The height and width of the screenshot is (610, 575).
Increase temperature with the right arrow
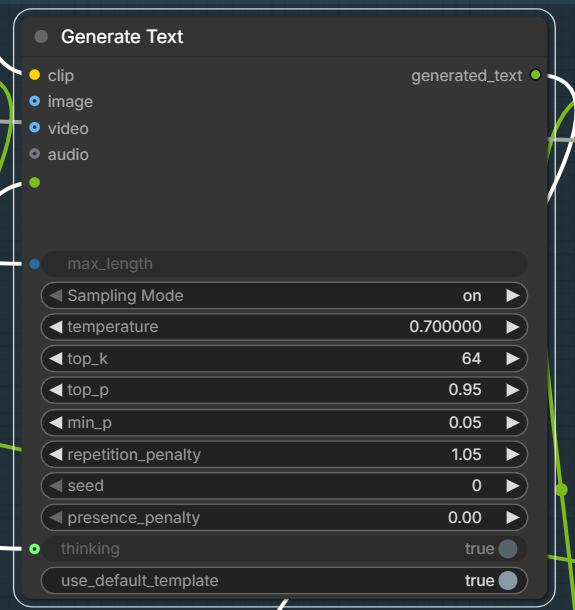(x=513, y=327)
